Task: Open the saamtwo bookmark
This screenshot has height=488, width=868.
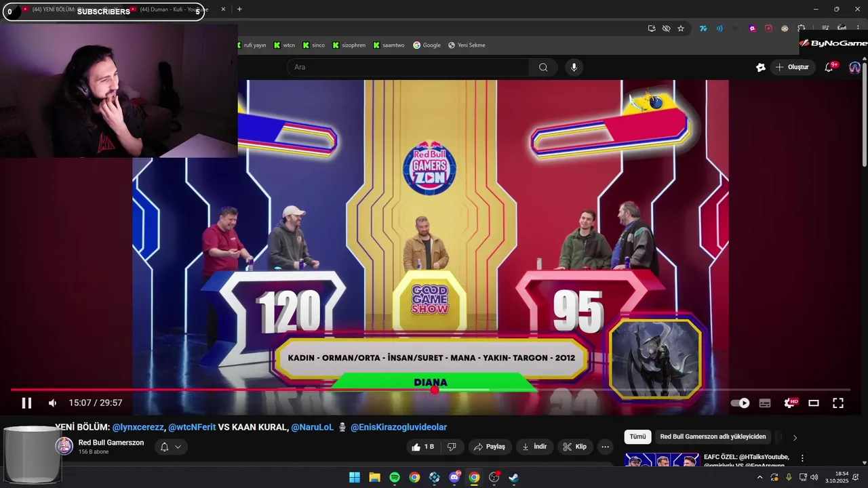Action: point(389,45)
